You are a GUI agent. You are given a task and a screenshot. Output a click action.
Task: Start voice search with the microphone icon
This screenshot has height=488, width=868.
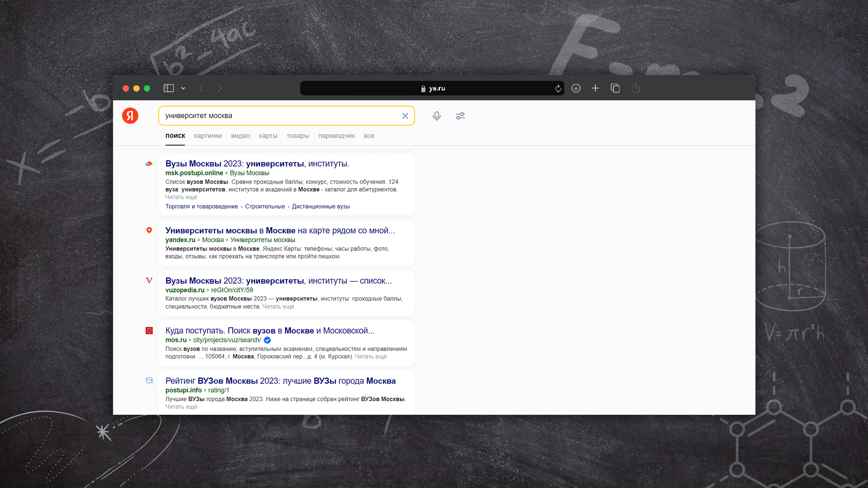click(437, 116)
